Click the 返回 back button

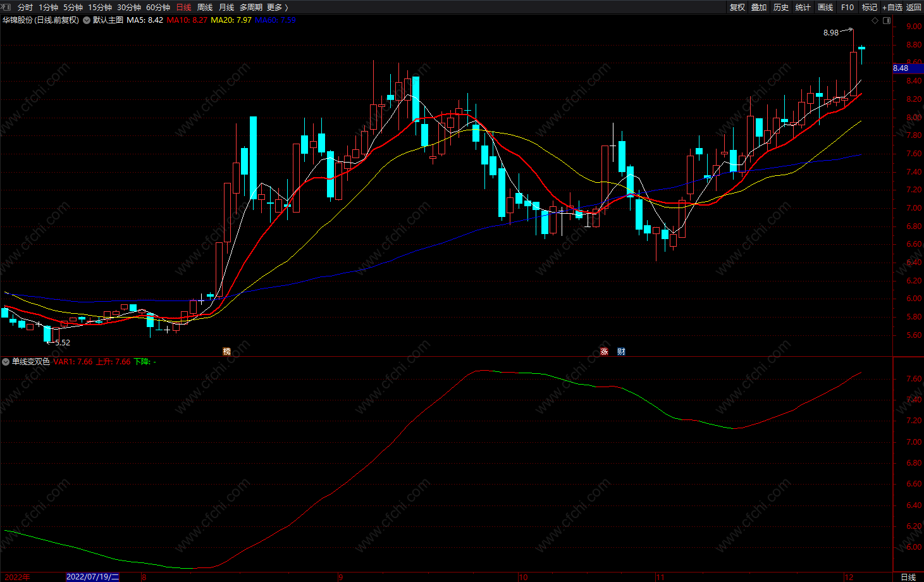pos(914,7)
